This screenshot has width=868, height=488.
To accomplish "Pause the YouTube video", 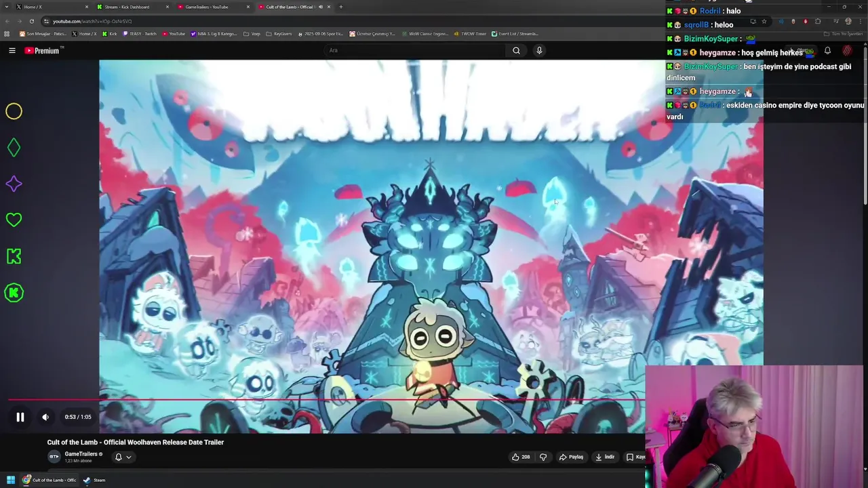I will click(x=20, y=417).
